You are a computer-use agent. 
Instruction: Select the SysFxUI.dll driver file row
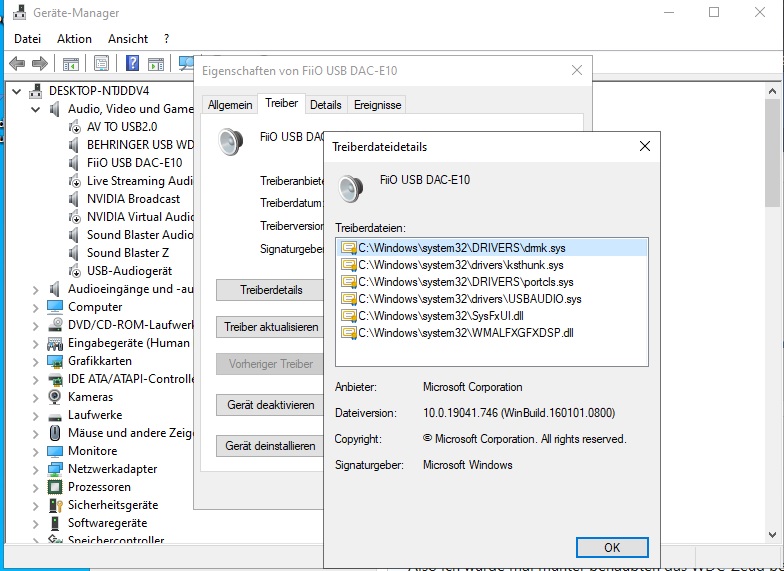pos(492,316)
